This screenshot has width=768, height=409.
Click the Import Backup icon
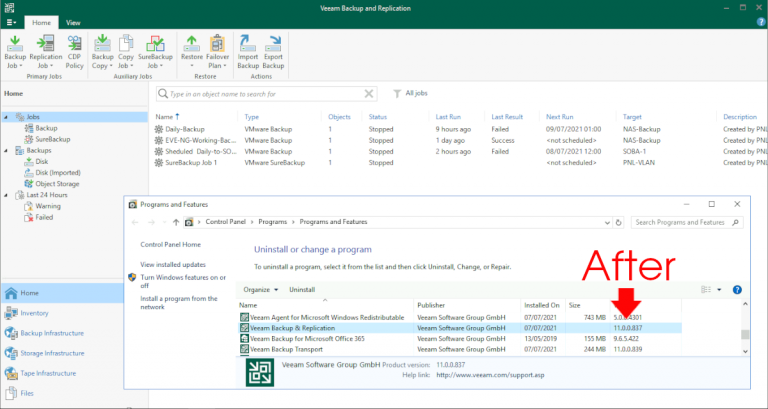pos(248,52)
